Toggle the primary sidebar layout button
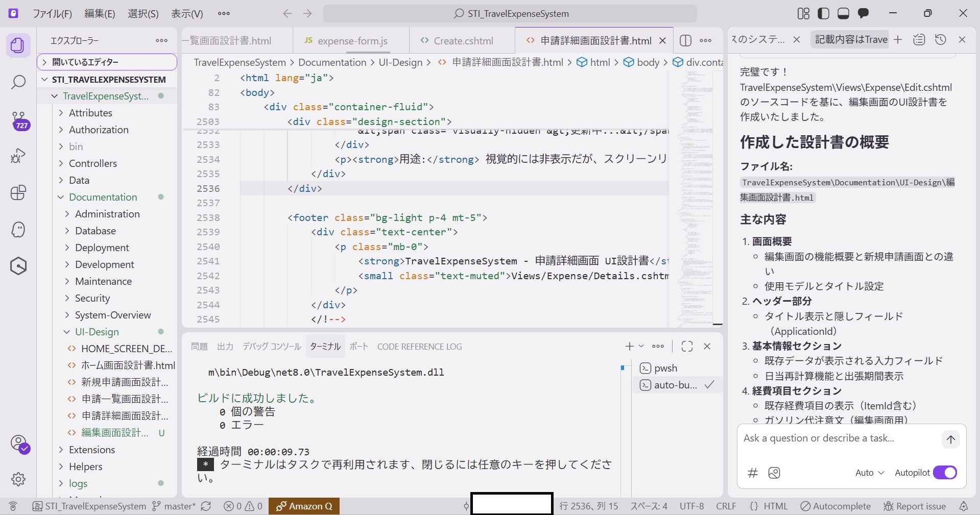Image resolution: width=980 pixels, height=515 pixels. click(823, 14)
